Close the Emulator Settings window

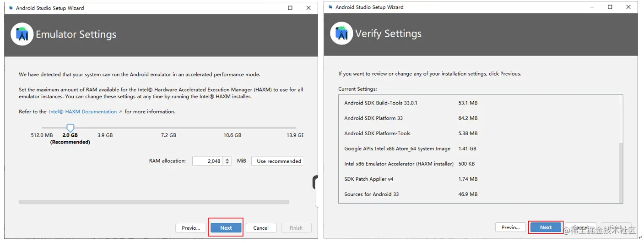tap(309, 8)
